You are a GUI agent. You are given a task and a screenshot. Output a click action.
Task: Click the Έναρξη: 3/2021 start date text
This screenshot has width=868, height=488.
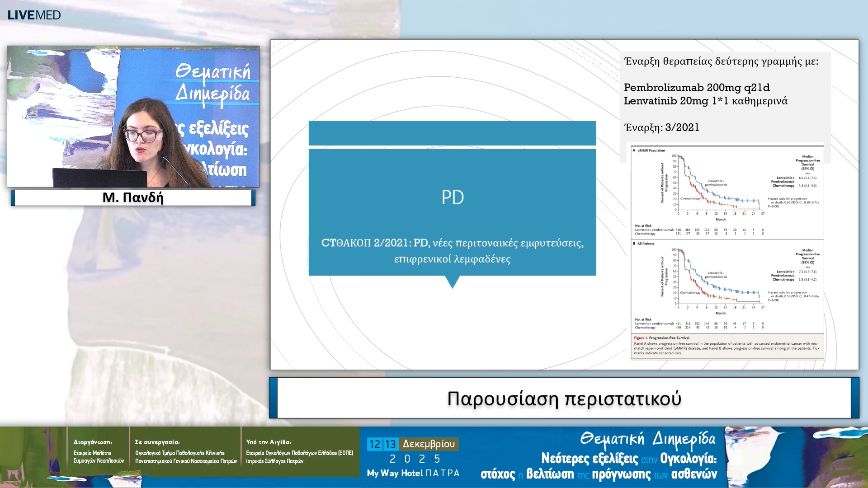pyautogui.click(x=661, y=127)
